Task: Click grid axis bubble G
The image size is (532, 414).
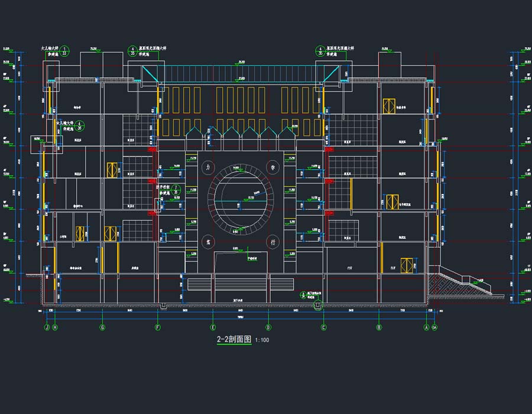Action: coord(102,327)
